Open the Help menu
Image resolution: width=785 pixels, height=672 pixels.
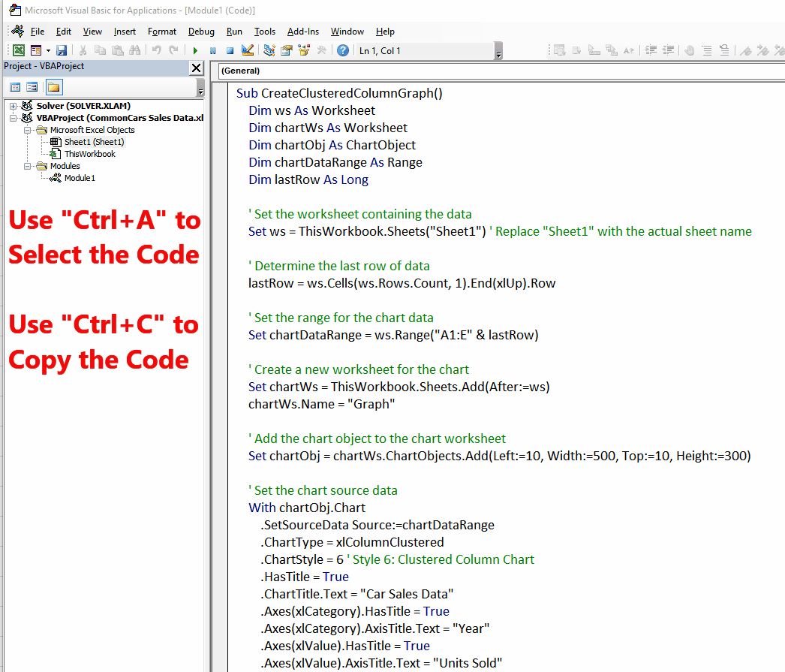tap(385, 32)
